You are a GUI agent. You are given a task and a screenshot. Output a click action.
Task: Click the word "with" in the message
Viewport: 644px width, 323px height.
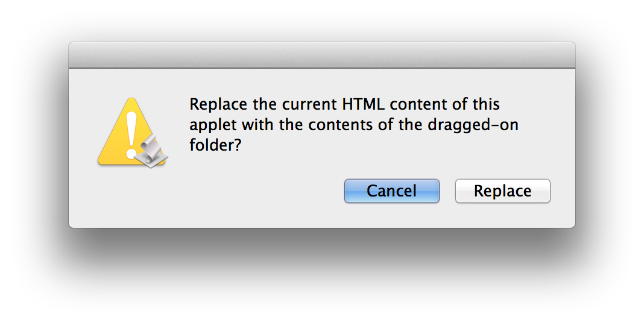click(x=258, y=125)
